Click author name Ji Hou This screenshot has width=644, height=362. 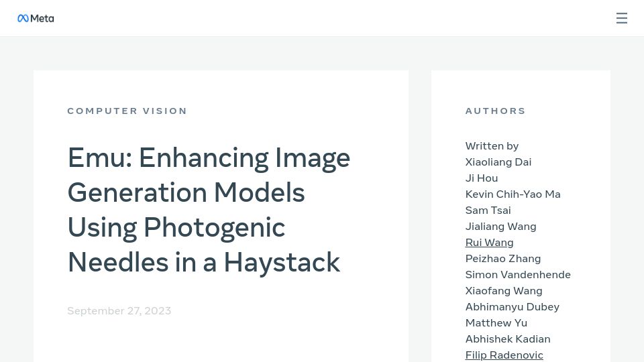(x=482, y=178)
